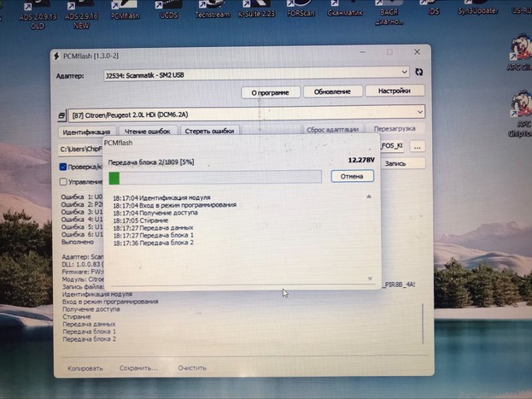Open the PCMflash desktop shortcut

click(126, 8)
